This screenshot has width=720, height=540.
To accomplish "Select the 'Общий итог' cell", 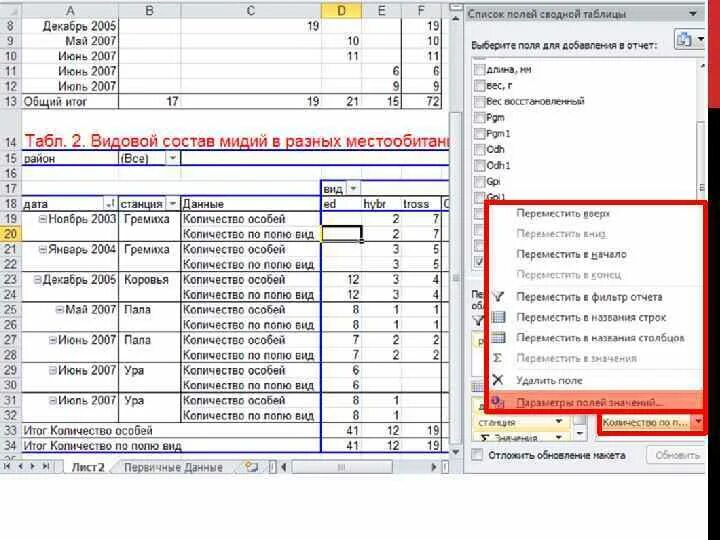I will (70, 101).
